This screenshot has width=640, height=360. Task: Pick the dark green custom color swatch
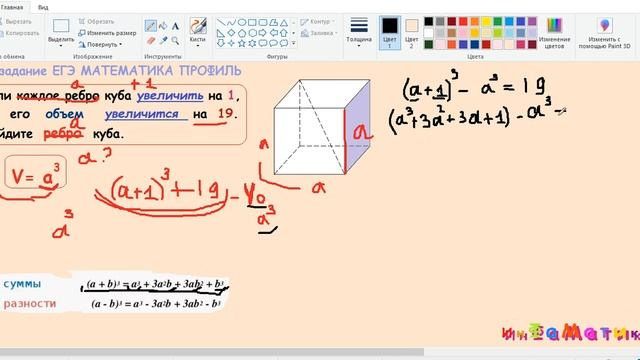pyautogui.click(x=429, y=44)
